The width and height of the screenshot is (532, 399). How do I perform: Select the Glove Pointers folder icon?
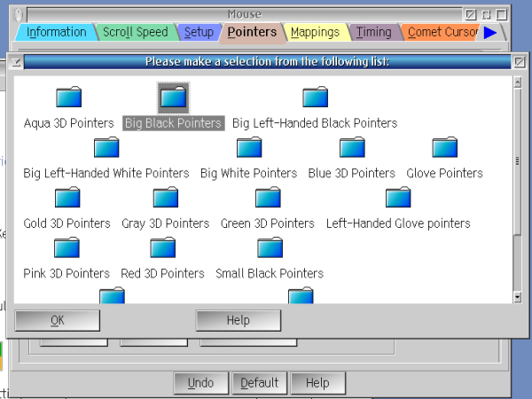tap(445, 147)
